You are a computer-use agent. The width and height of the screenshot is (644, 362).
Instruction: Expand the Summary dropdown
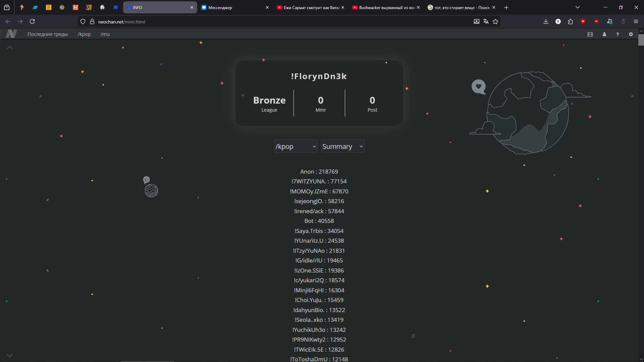342,146
